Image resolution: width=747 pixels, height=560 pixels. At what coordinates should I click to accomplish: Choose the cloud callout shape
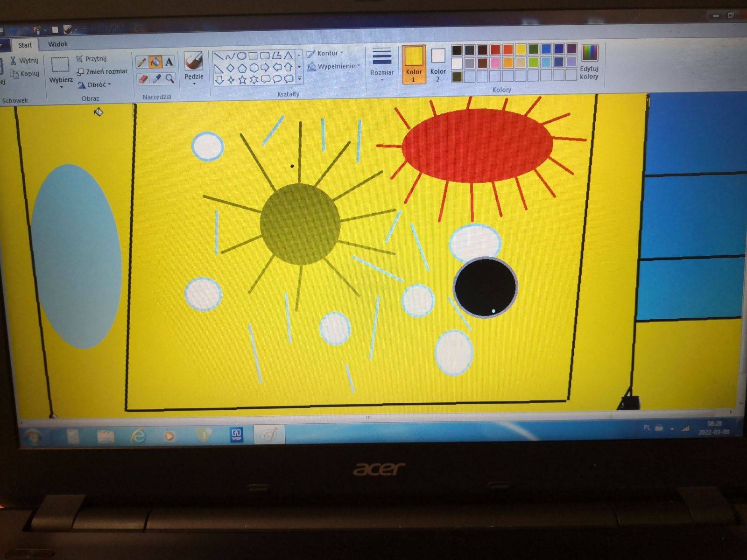tap(289, 79)
